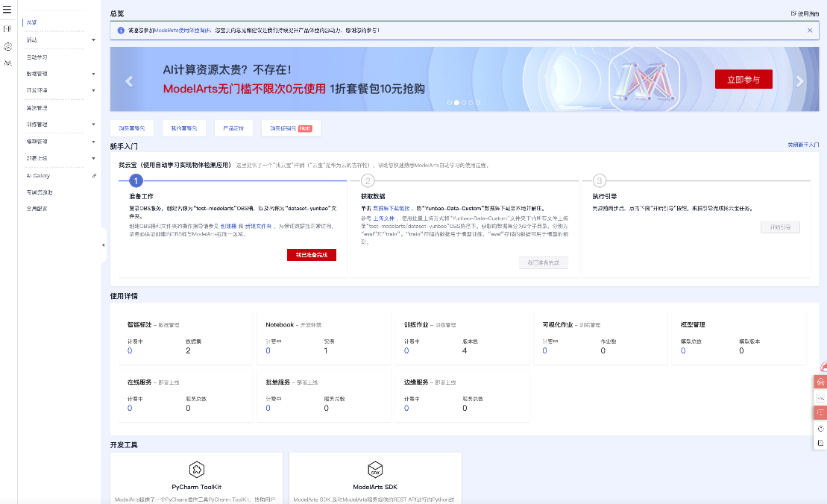Screen dimensions: 827x504
Task: Click the 立即参与 button on the banner
Action: pos(743,78)
